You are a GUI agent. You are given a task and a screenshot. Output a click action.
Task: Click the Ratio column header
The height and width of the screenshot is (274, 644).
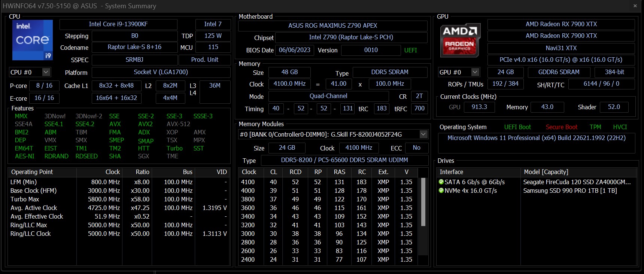tap(137, 172)
